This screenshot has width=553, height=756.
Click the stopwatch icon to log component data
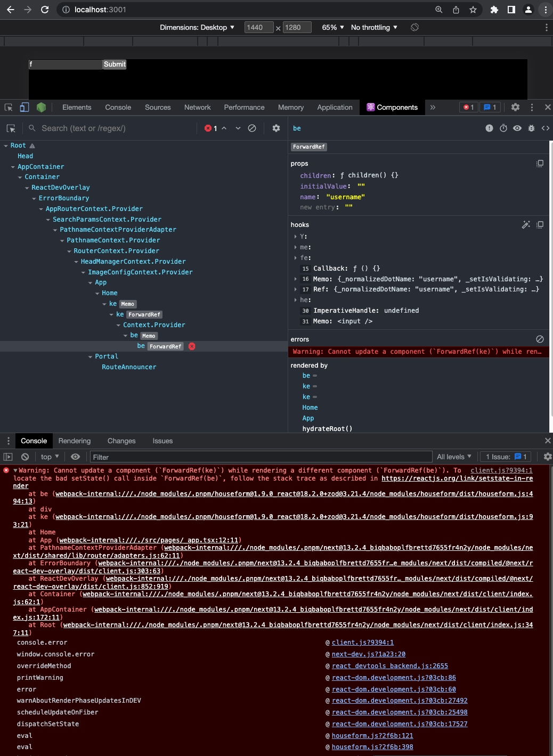coord(503,128)
